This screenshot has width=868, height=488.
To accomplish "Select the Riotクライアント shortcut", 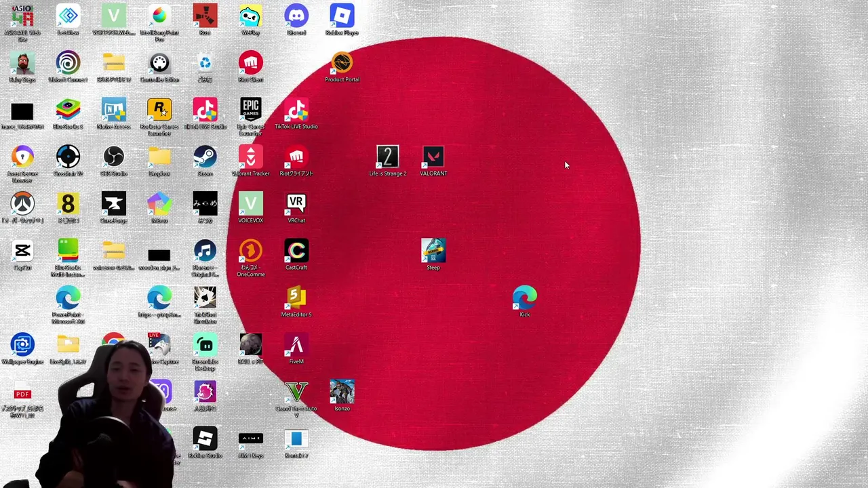I will click(296, 157).
